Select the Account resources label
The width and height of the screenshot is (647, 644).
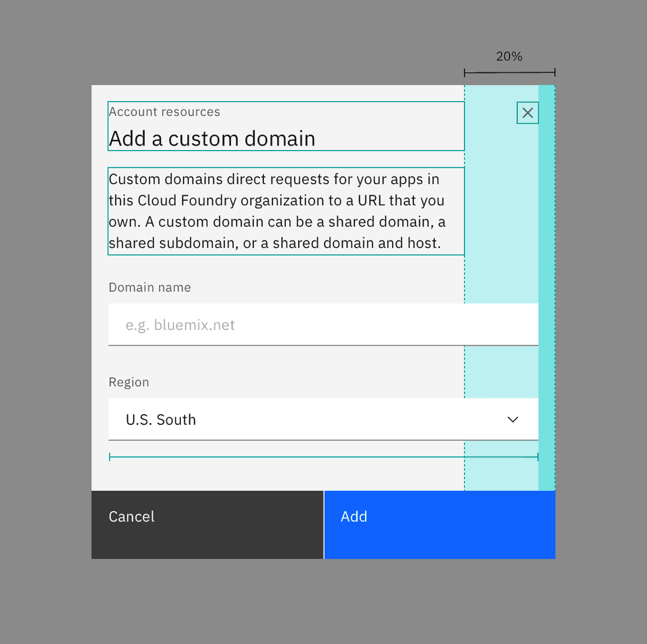coord(164,112)
